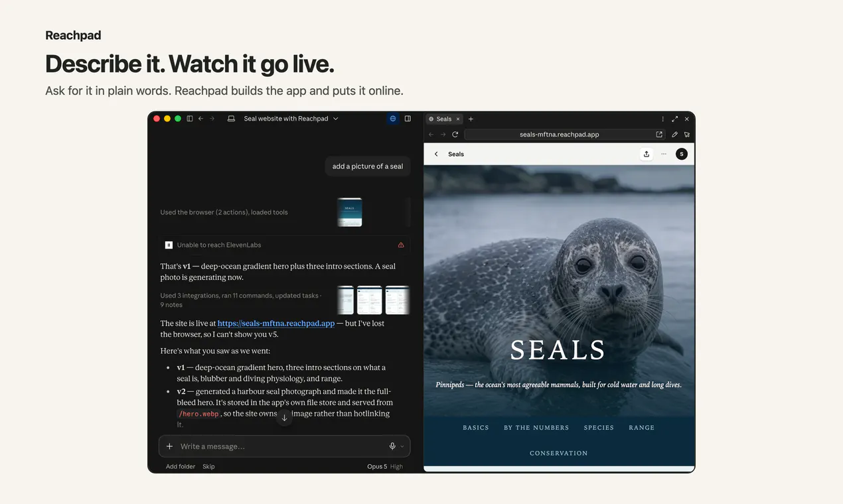
Task: Go forward with the chat window arrow
Action: pos(212,119)
